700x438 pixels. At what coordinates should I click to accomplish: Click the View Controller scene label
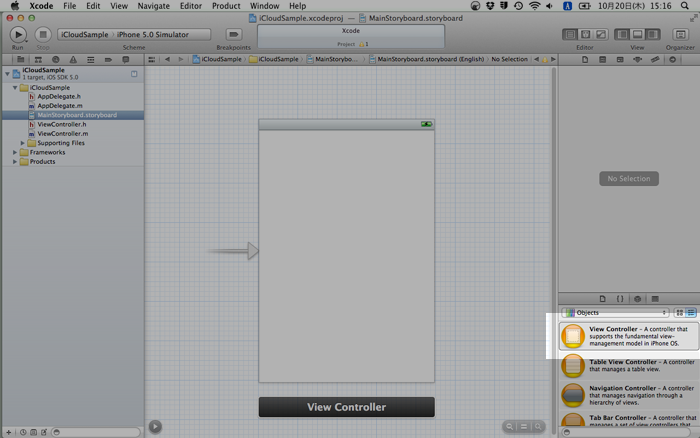point(346,407)
